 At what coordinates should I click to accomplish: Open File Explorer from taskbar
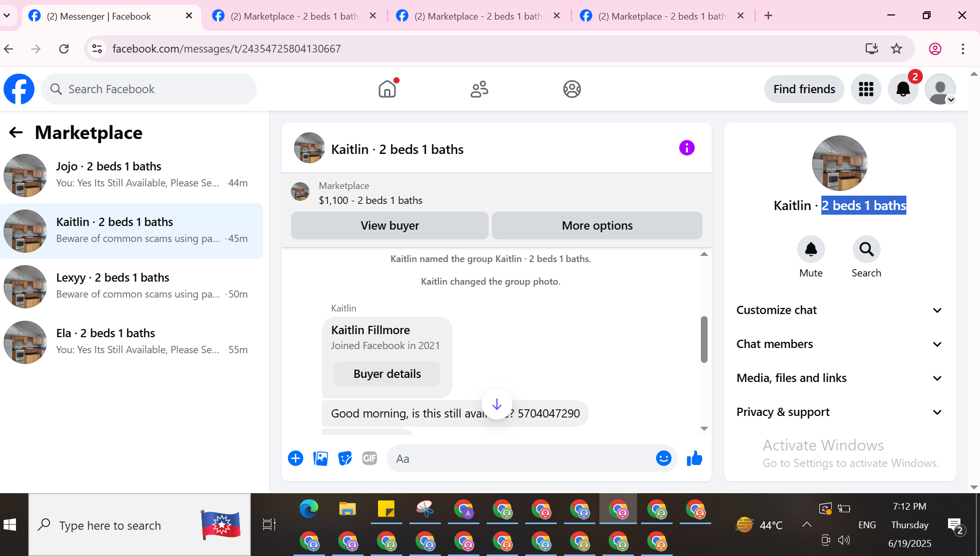pos(348,509)
